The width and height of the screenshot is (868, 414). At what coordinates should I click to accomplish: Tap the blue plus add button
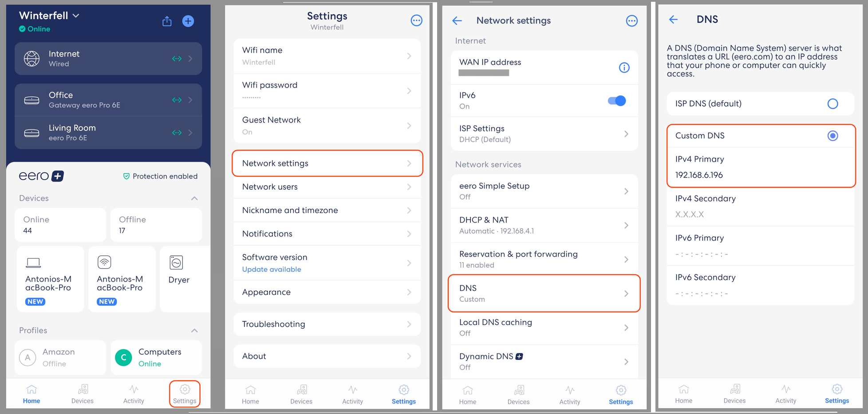tap(188, 21)
